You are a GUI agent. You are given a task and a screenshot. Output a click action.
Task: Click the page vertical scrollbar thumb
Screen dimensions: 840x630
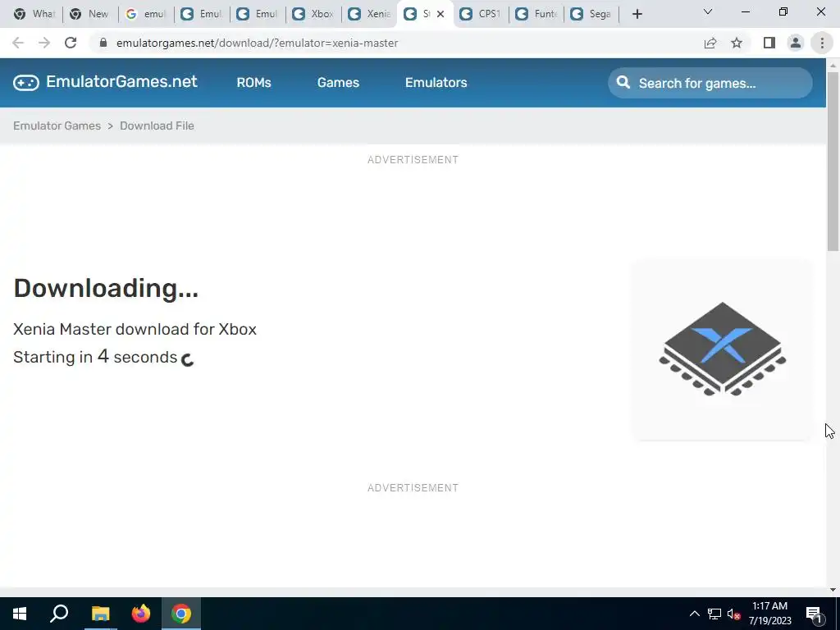(x=833, y=161)
